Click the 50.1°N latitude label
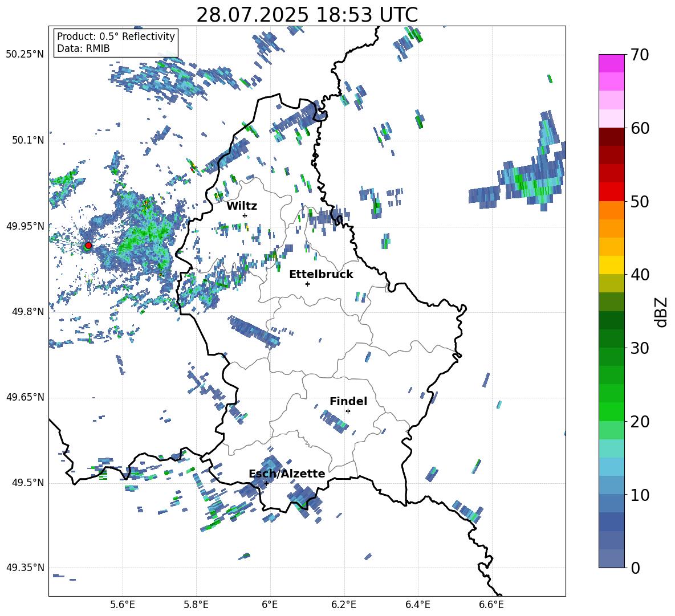 28,140
